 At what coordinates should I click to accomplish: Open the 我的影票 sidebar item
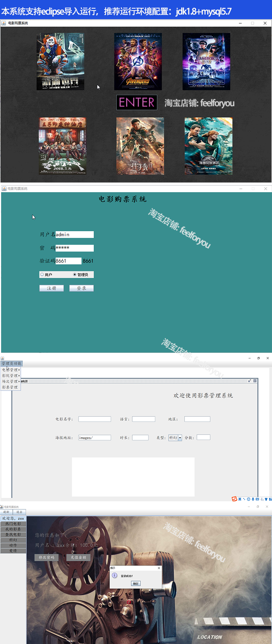tap(13, 529)
